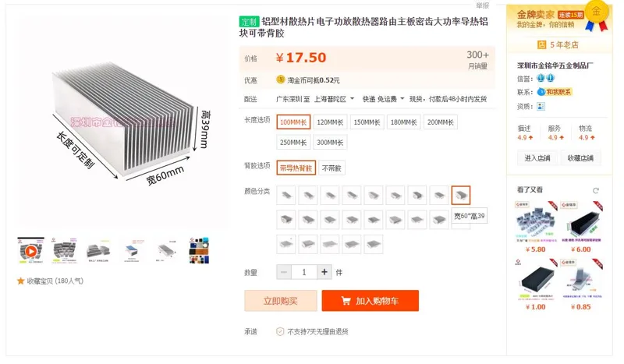Screen dimensions: 624x364
Task: Increase quantity with the plus button
Action: [324, 272]
